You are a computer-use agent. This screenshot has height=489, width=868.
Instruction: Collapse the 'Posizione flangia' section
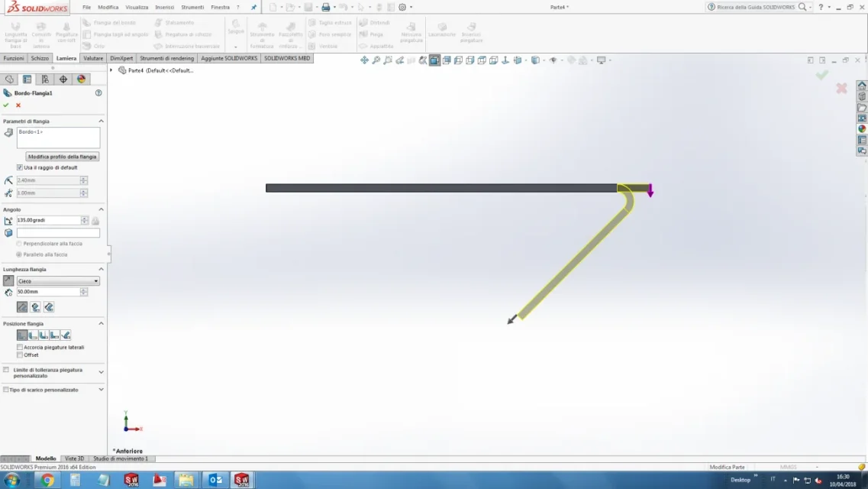102,323
